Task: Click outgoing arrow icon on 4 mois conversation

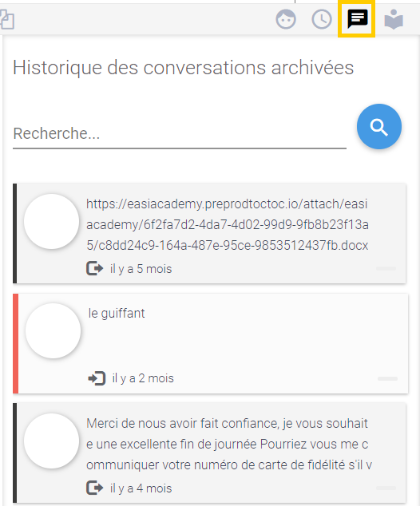Action: pyautogui.click(x=94, y=488)
